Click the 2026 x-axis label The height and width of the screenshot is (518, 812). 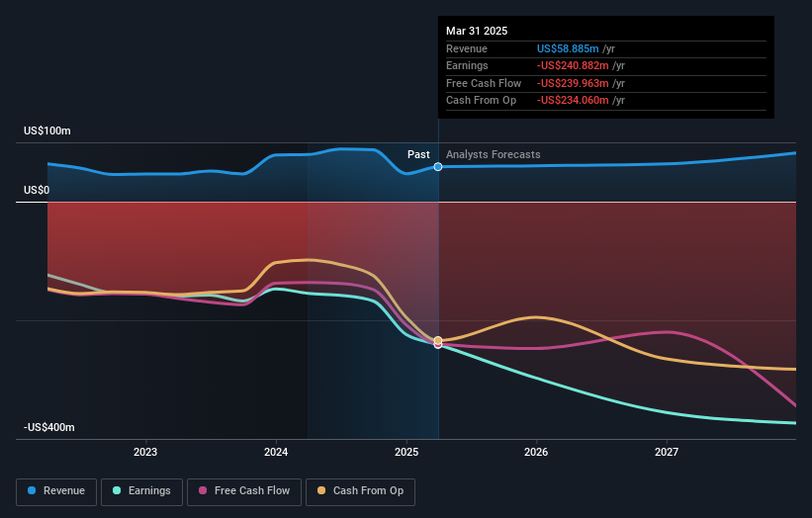(x=536, y=452)
